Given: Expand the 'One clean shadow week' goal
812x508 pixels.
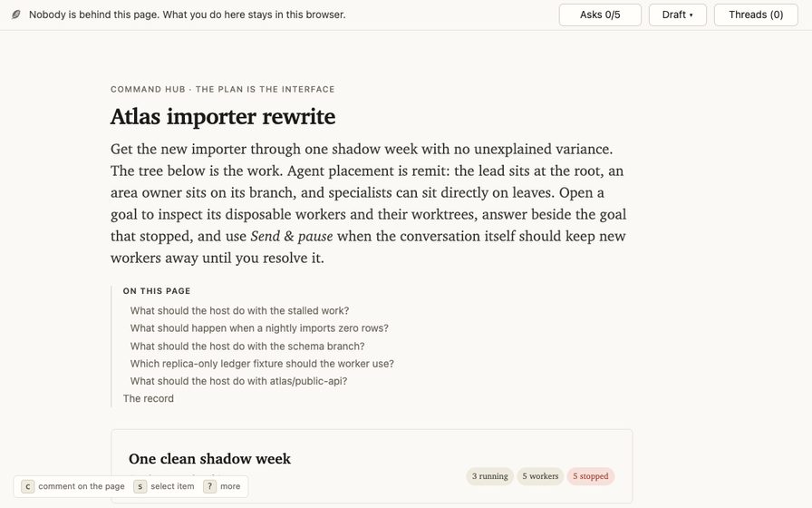Looking at the screenshot, I should pyautogui.click(x=209, y=459).
